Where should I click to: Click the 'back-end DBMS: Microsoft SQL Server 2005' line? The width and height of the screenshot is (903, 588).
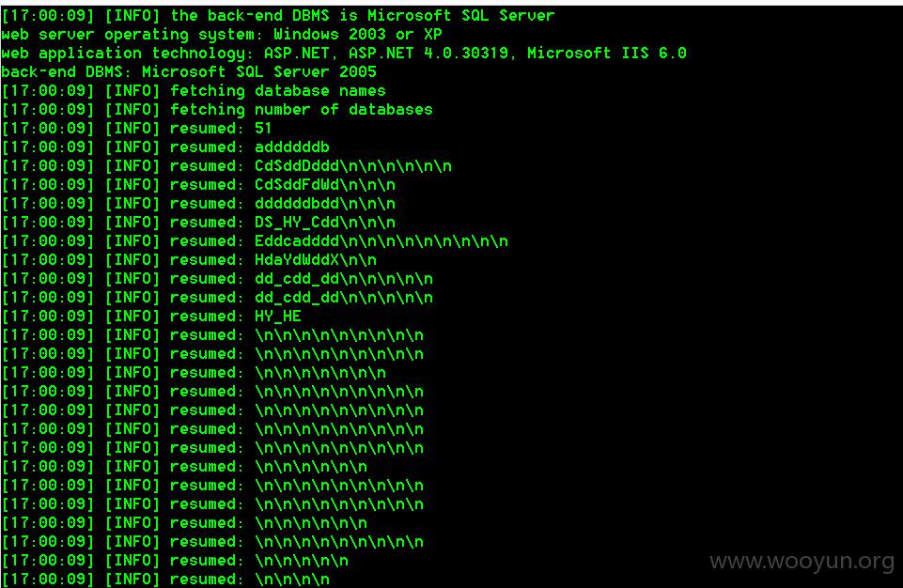pos(189,72)
